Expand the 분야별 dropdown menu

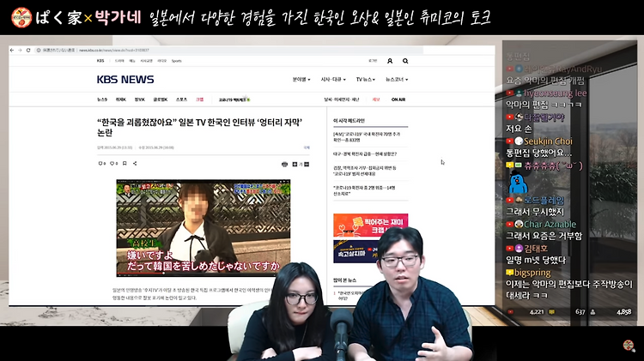(301, 80)
